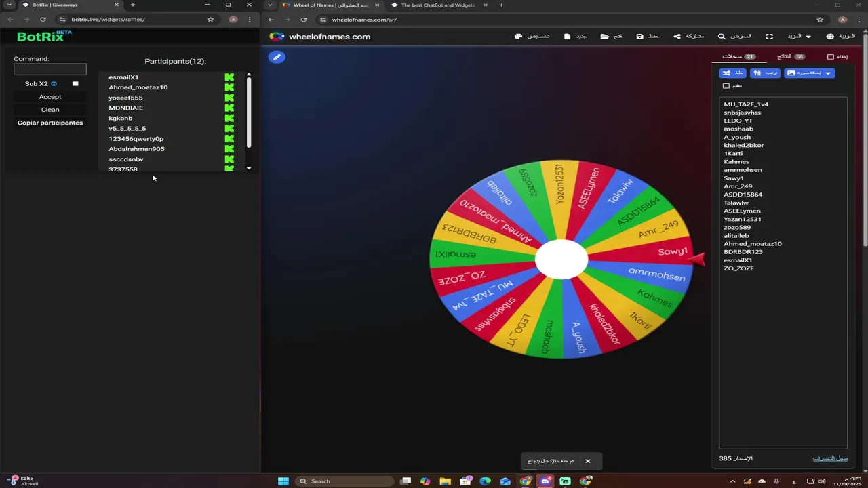The image size is (868, 488).
Task: Click the share icon in the toolbar
Action: (677, 37)
